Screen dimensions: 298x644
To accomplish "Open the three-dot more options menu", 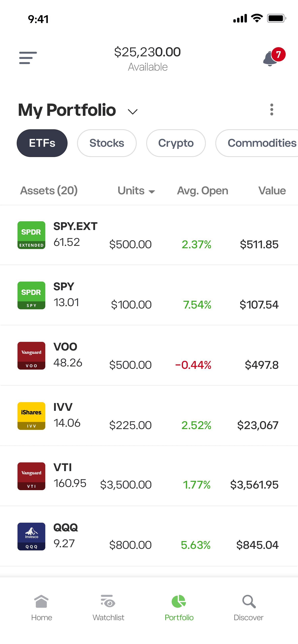I will (272, 109).
